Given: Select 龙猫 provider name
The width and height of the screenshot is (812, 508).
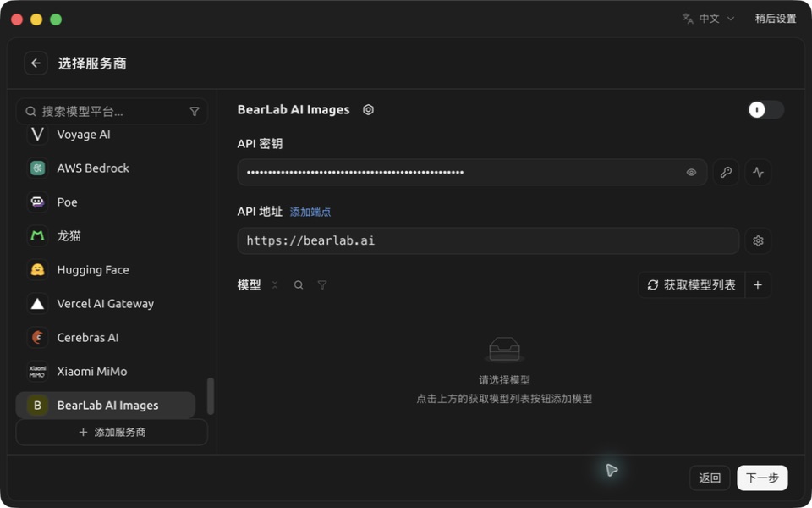Looking at the screenshot, I should [69, 236].
